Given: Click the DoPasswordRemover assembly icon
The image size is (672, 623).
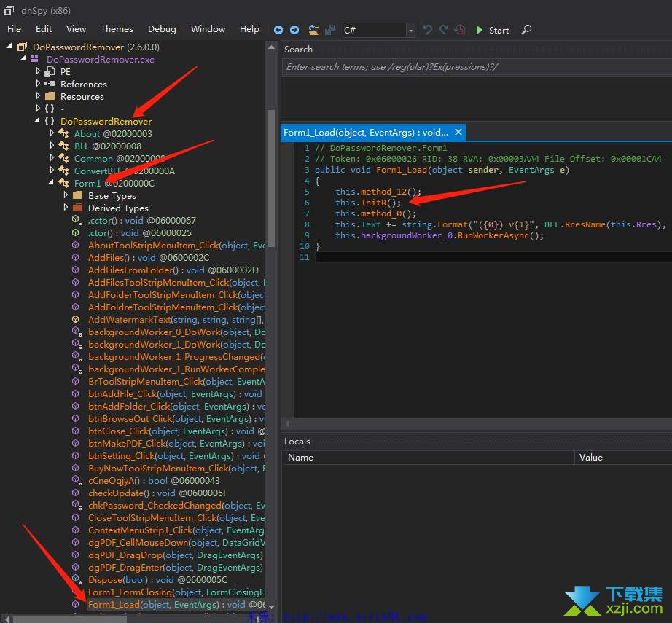Looking at the screenshot, I should 23,47.
